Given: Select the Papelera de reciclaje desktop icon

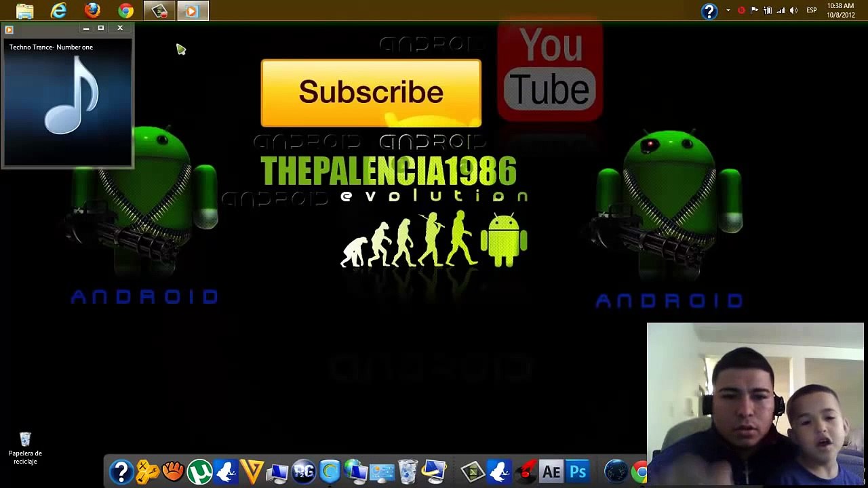Looking at the screenshot, I should coord(25,448).
